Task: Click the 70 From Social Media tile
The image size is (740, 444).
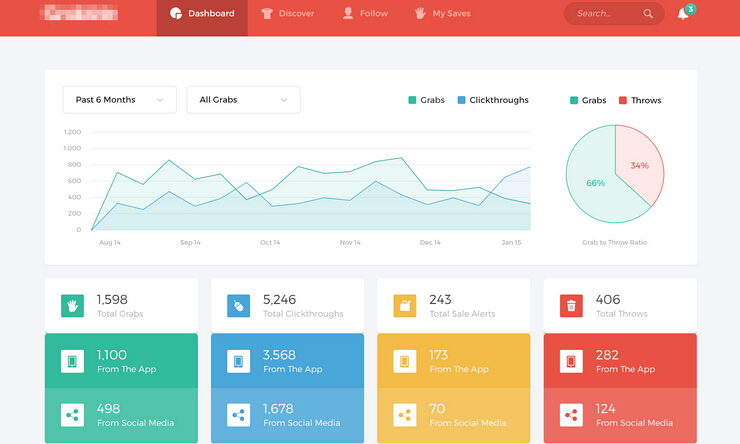Action: click(x=454, y=415)
